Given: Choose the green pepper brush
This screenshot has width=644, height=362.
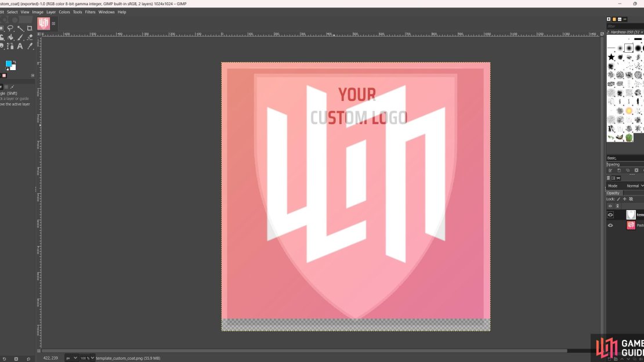Looking at the screenshot, I should click(x=629, y=137).
